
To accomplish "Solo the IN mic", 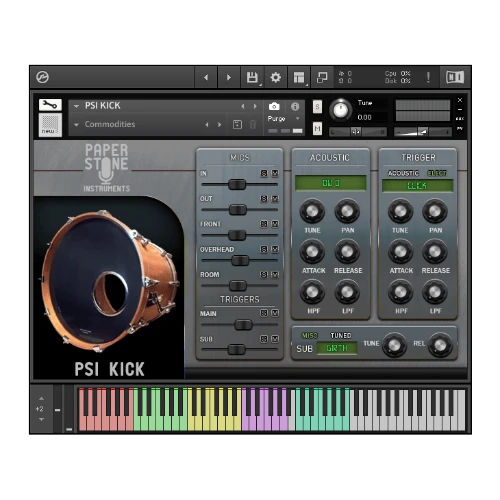I will [264, 173].
